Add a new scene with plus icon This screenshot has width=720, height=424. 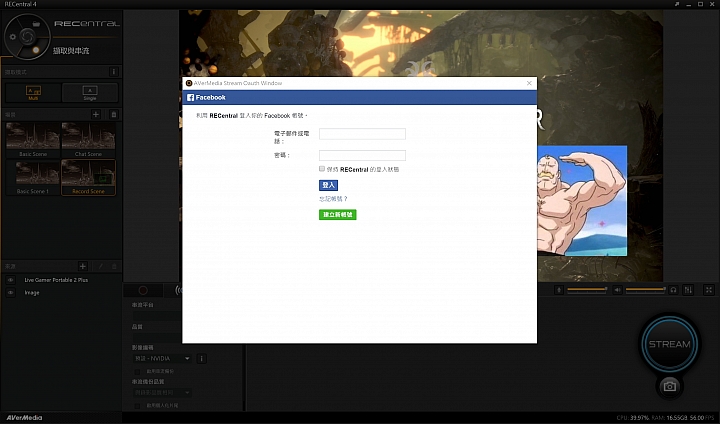tap(96, 114)
